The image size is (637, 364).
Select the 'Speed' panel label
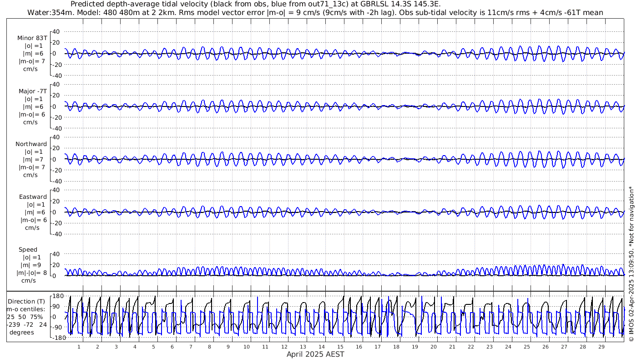pyautogui.click(x=28, y=249)
